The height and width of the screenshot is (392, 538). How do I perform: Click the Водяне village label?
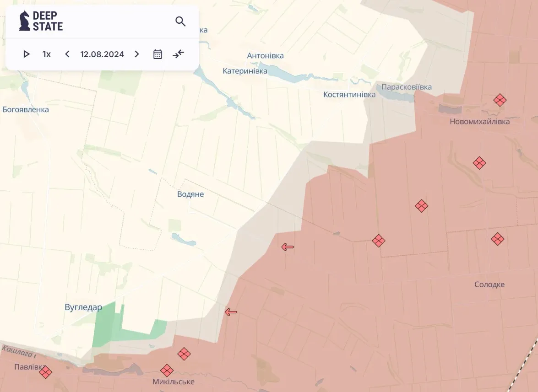(x=190, y=194)
